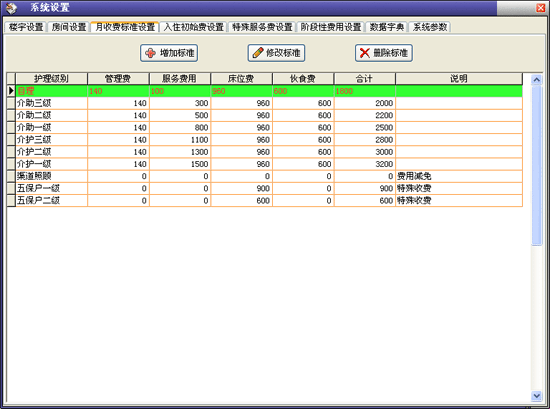Viewport: 550px width, 409px height.
Task: Click the 护理级别 column header
Action: (52, 79)
